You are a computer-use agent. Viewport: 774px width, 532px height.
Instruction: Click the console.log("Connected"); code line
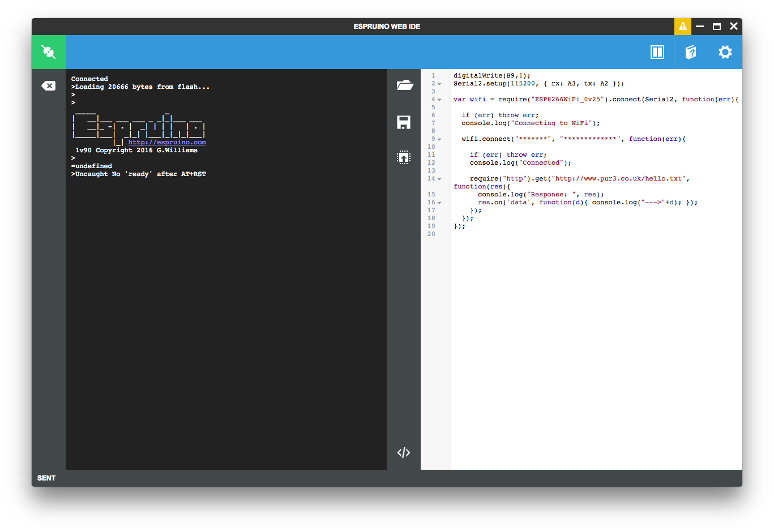520,162
